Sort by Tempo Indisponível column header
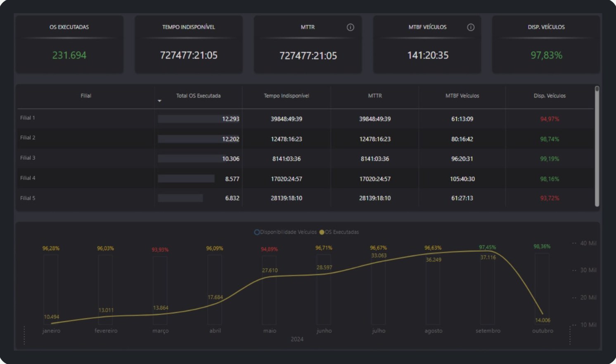The height and width of the screenshot is (364, 616). pyautogui.click(x=286, y=96)
